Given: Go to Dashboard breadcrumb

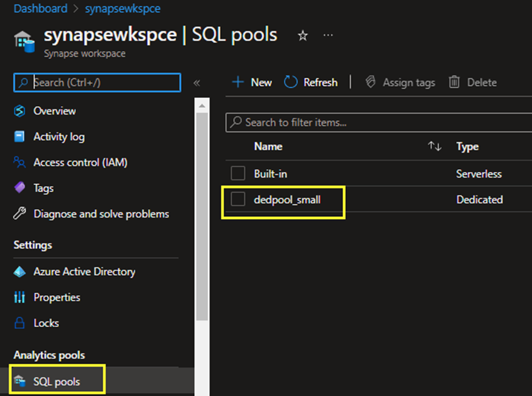Looking at the screenshot, I should (x=40, y=9).
